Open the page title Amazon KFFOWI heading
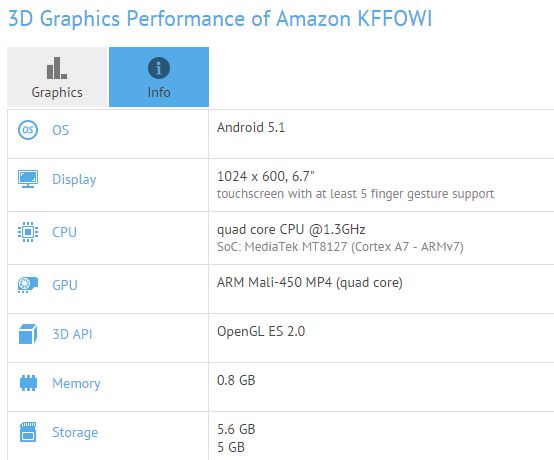 (x=220, y=18)
